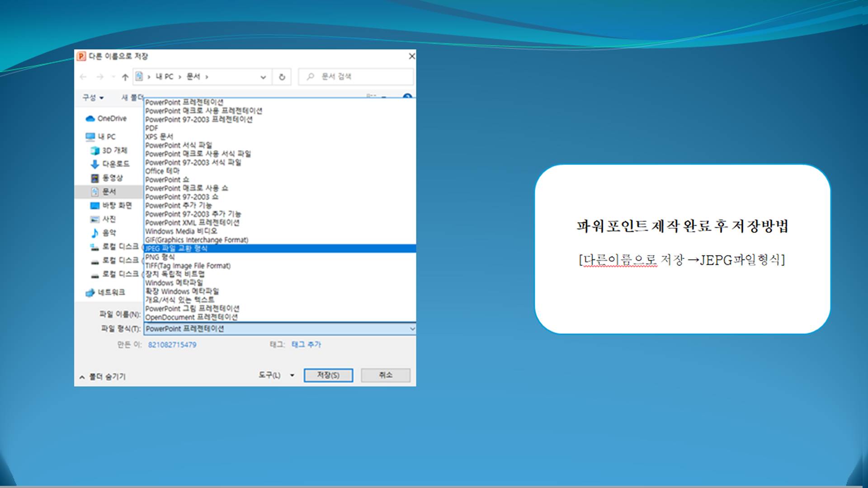Select PowerPoint 그림 프레젠테이션 format
This screenshot has height=488, width=868.
(x=280, y=309)
